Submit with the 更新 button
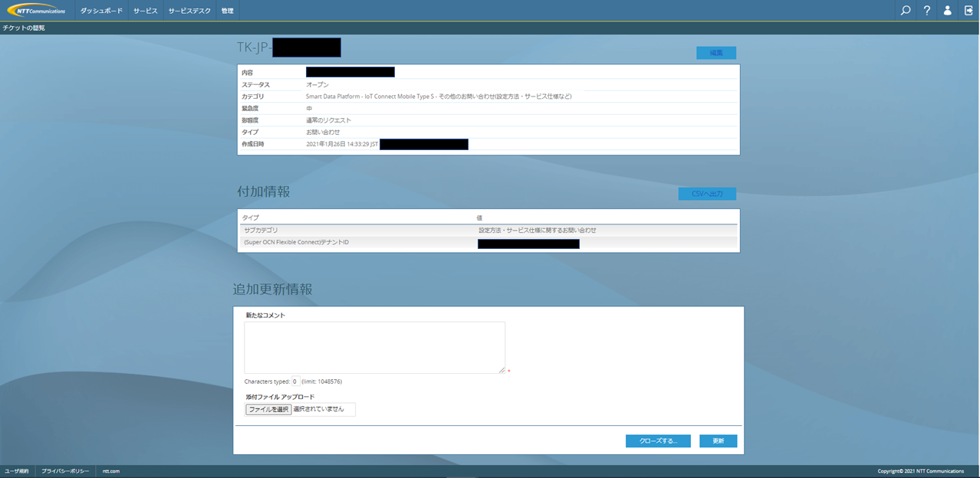Screen dimensions: 980x478 pyautogui.click(x=718, y=441)
